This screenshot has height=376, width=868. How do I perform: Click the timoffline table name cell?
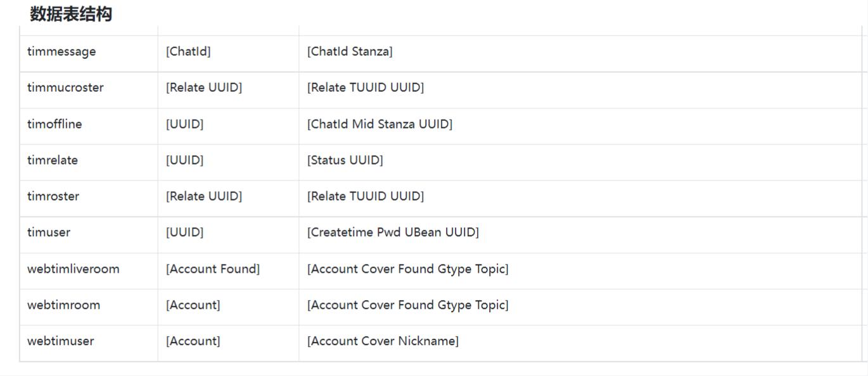54,124
